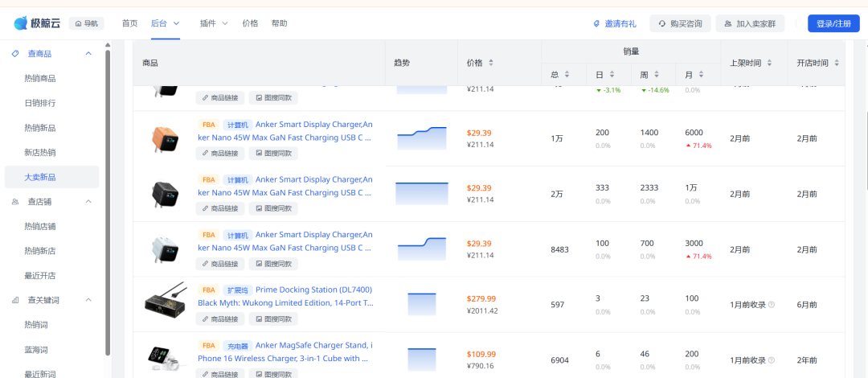Viewport: 868px width, 378px height.
Task: Click the 查关键词 chart icon
Action: (15, 300)
